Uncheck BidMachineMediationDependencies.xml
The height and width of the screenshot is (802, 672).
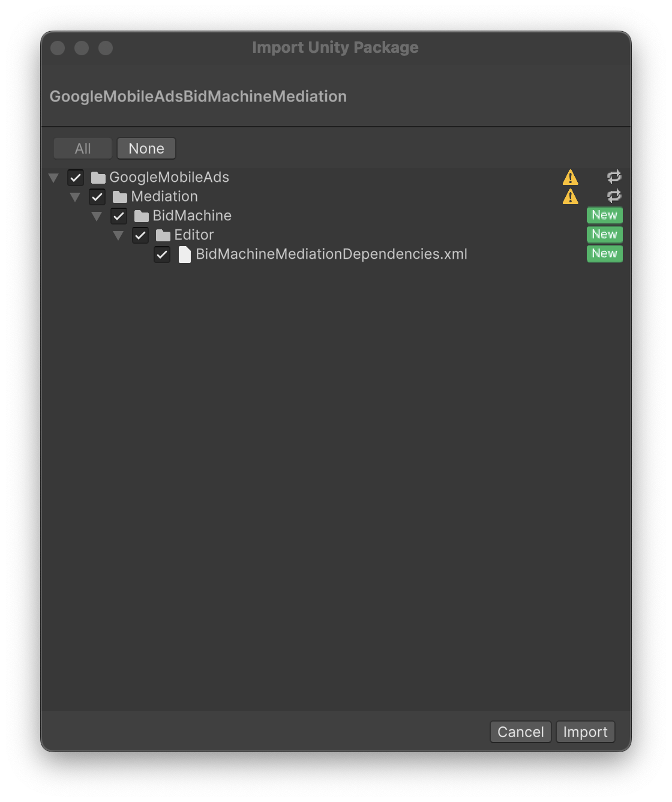[x=162, y=254]
